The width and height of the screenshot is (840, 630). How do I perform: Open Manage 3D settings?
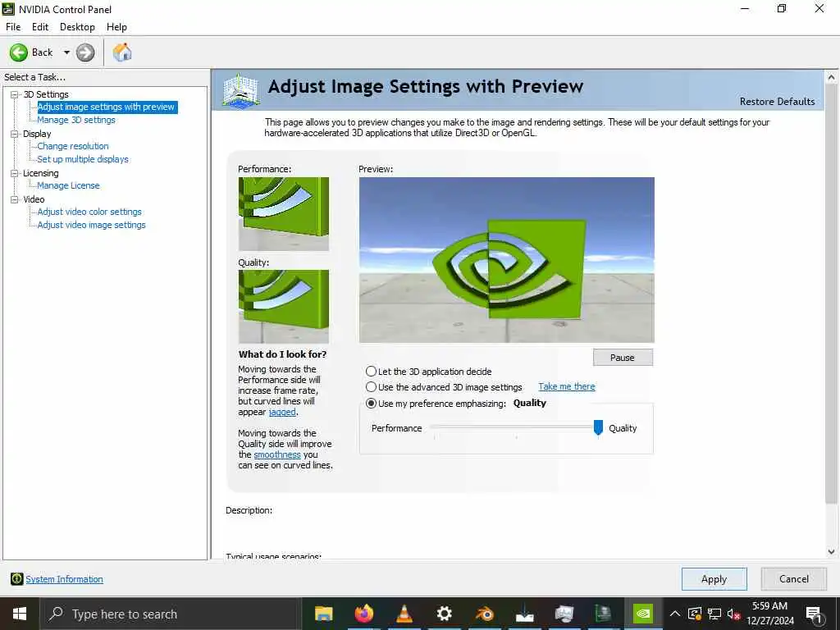point(76,120)
